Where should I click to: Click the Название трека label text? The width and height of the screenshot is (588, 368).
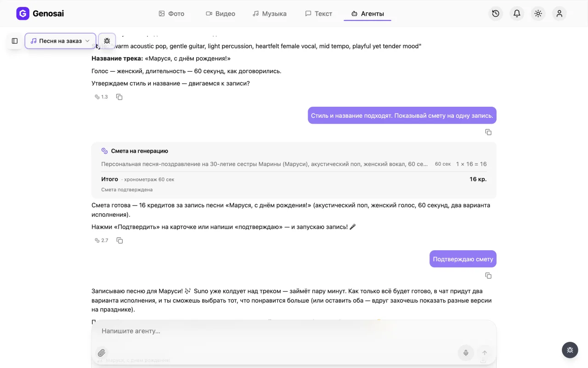[x=117, y=58]
